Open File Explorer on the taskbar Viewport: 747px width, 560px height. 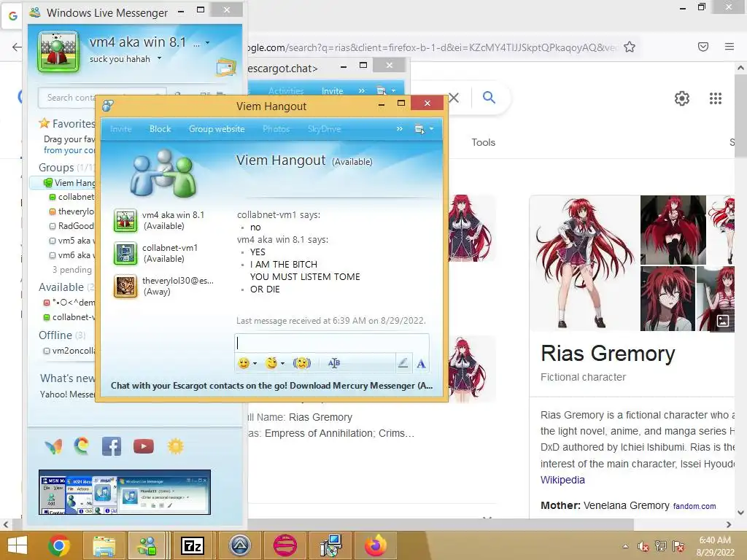tap(104, 545)
